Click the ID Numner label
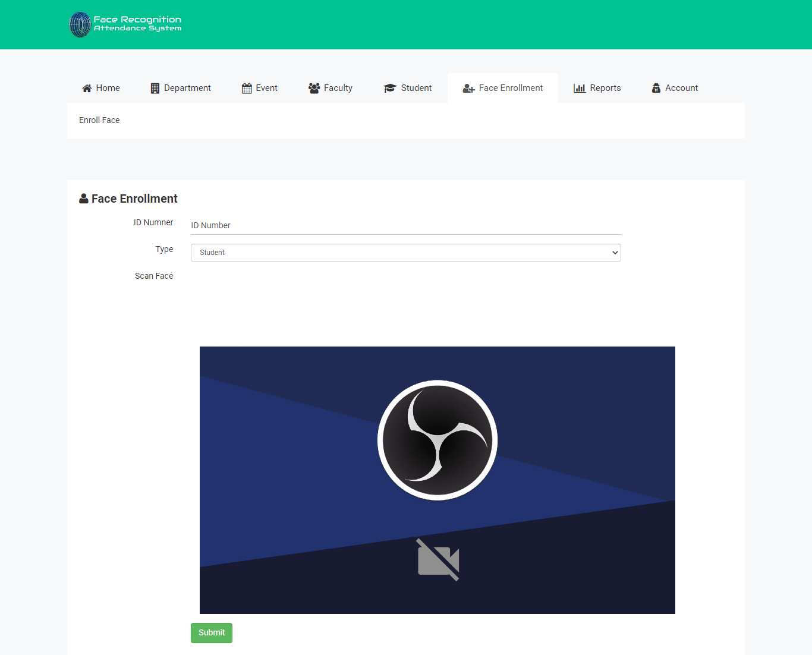Screen dimensions: 812x655 point(153,222)
